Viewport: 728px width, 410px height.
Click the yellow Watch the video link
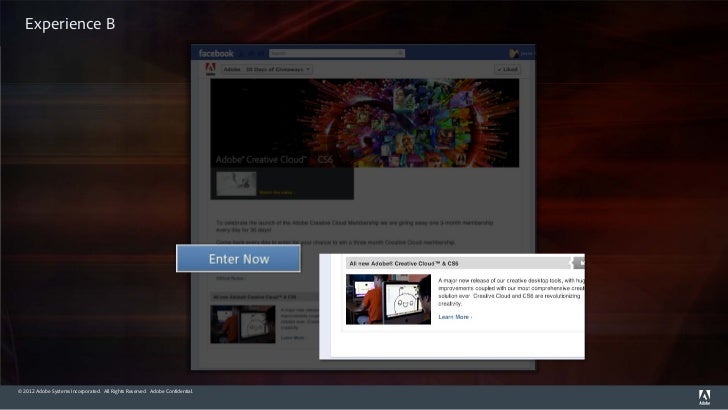276,192
